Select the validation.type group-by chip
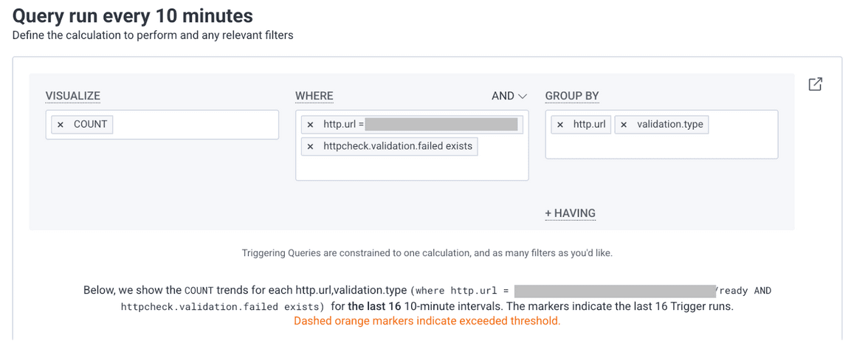Viewport: 868px width, 352px height. 669,125
